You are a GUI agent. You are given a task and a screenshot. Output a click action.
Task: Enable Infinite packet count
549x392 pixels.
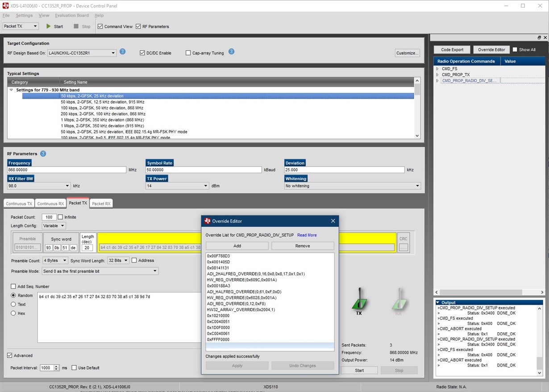tap(60, 217)
